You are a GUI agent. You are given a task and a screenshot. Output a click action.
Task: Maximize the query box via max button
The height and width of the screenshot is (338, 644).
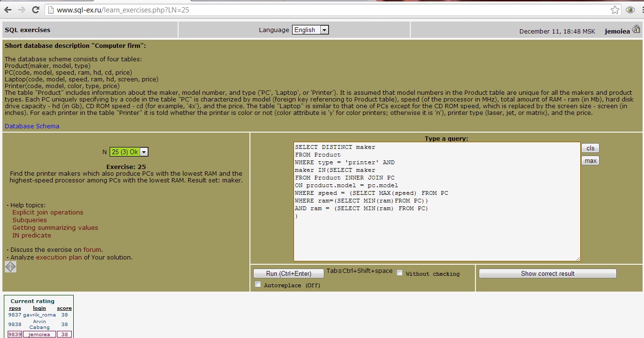point(590,160)
